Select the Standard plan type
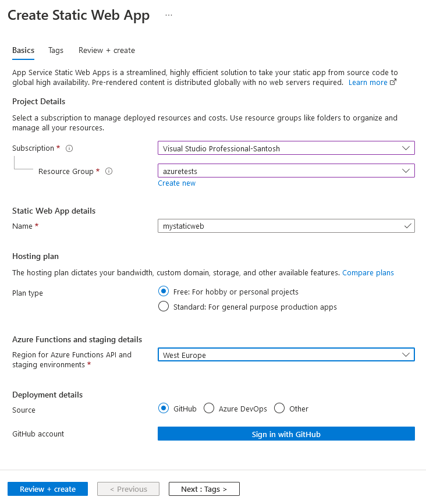The width and height of the screenshot is (426, 504). click(x=164, y=307)
